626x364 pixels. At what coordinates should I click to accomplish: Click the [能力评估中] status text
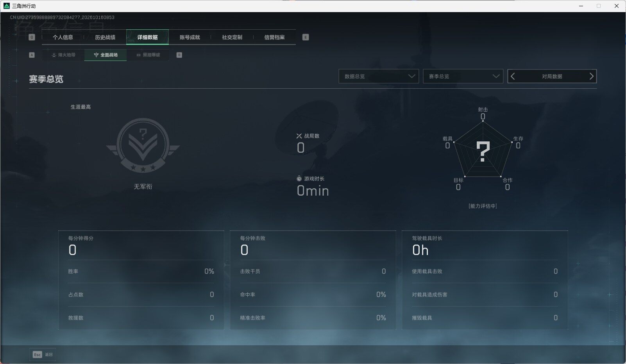(x=483, y=206)
